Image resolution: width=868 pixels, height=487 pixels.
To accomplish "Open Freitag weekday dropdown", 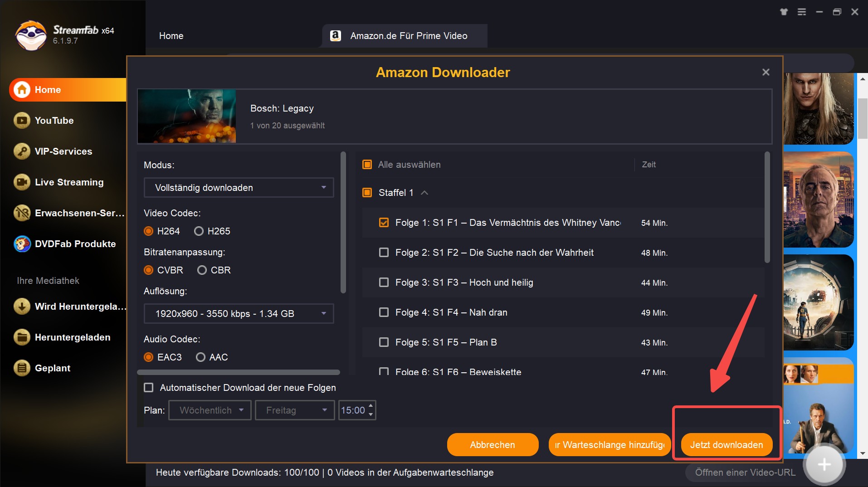I will (x=295, y=410).
